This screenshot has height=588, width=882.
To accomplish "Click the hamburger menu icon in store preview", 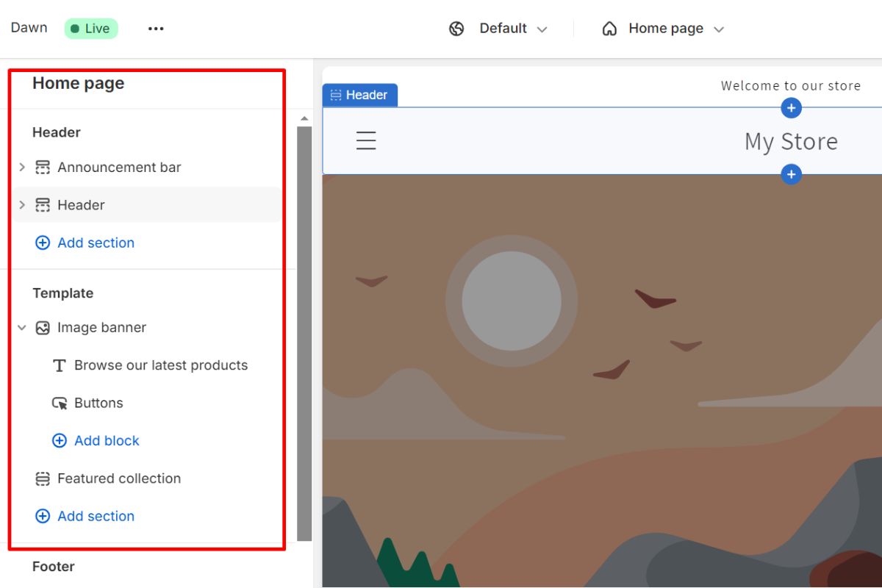I will (x=366, y=140).
